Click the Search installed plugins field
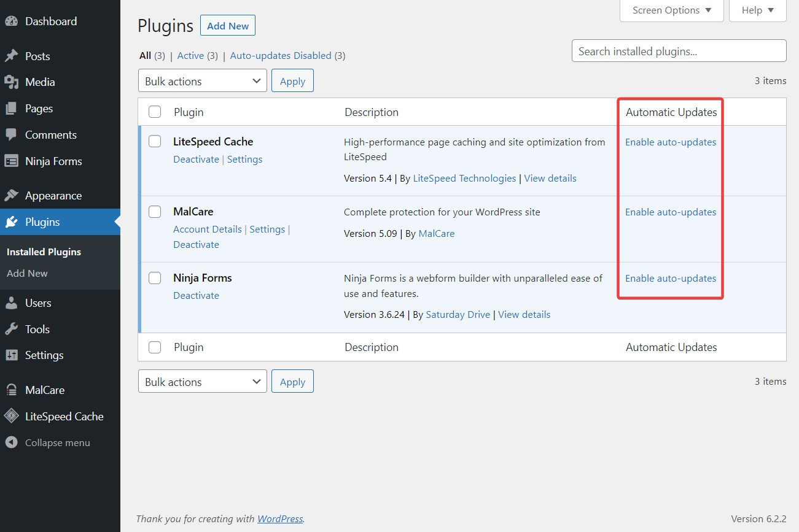799x532 pixels. tap(679, 51)
